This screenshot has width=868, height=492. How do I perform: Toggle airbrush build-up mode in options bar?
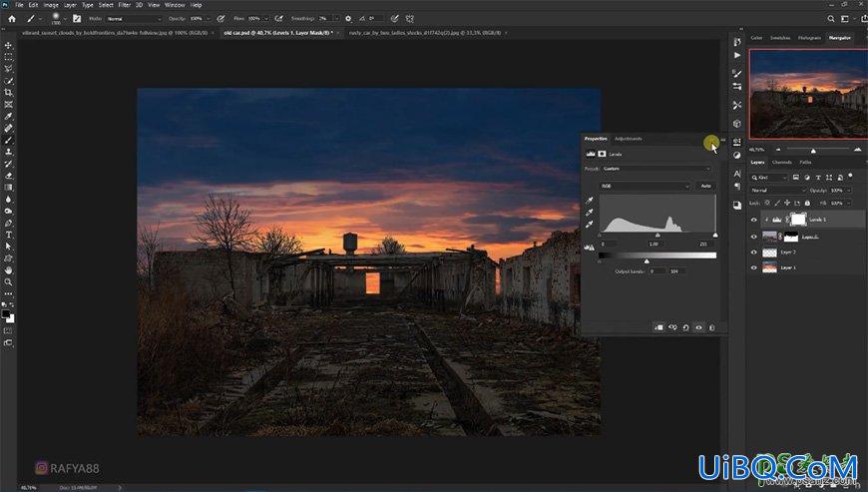click(279, 18)
